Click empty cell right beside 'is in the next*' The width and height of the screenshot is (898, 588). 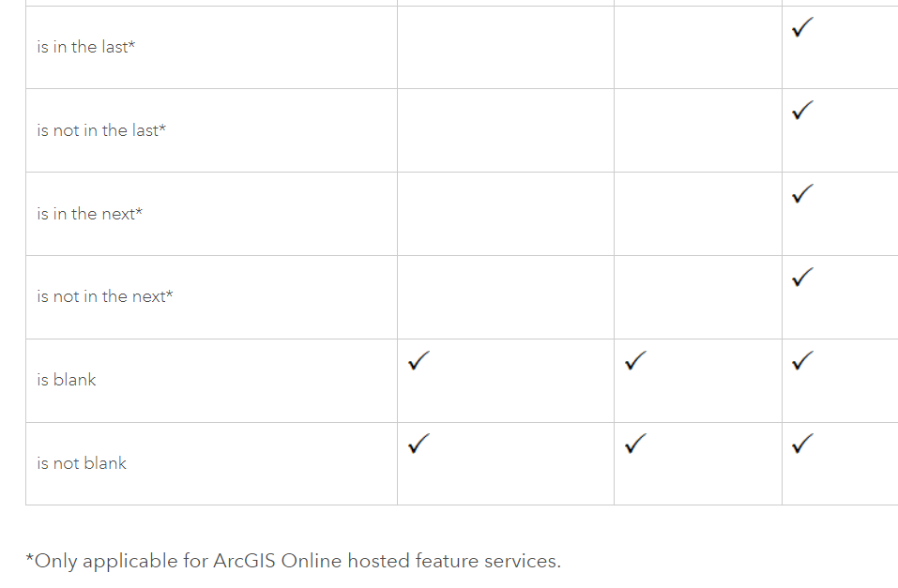click(505, 214)
